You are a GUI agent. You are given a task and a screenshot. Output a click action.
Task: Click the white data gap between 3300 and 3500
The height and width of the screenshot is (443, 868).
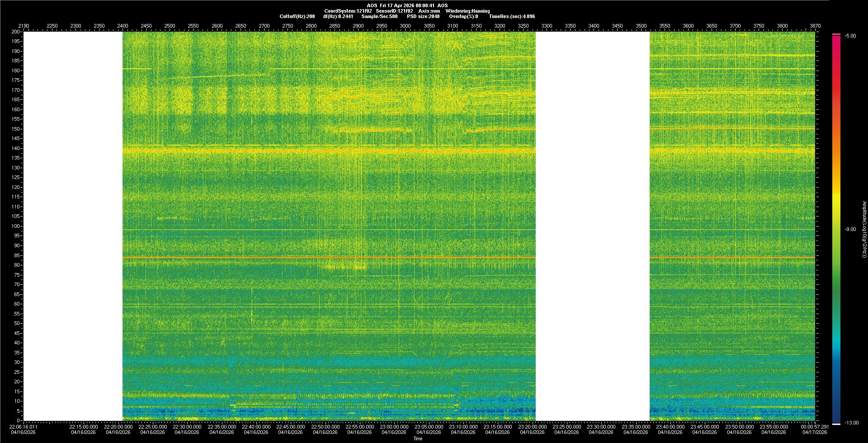pyautogui.click(x=593, y=226)
